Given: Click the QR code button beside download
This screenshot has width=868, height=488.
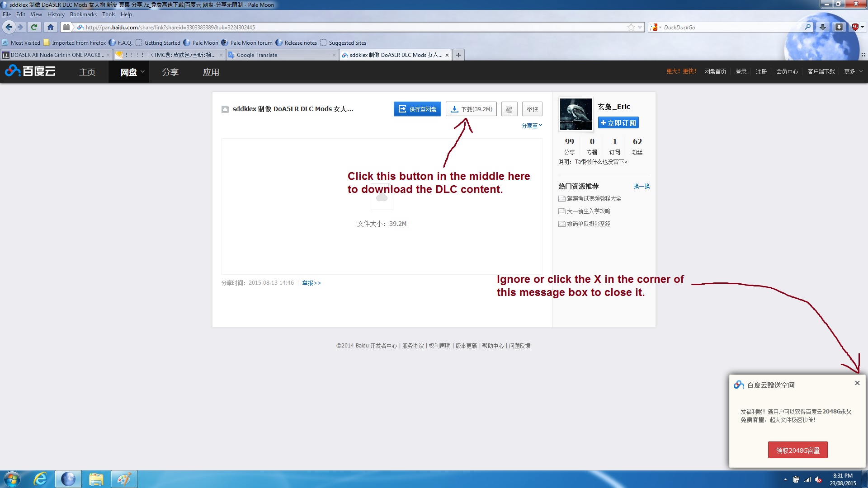Looking at the screenshot, I should coord(509,109).
